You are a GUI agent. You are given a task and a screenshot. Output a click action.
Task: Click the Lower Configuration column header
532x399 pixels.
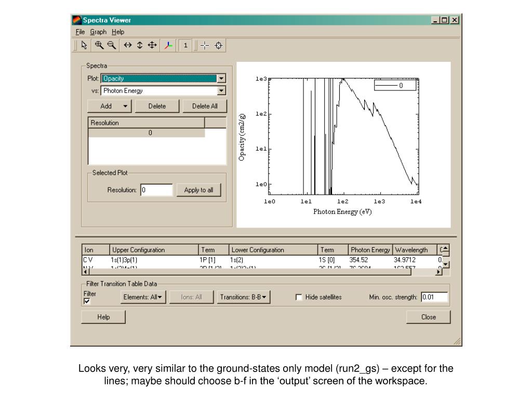273,250
